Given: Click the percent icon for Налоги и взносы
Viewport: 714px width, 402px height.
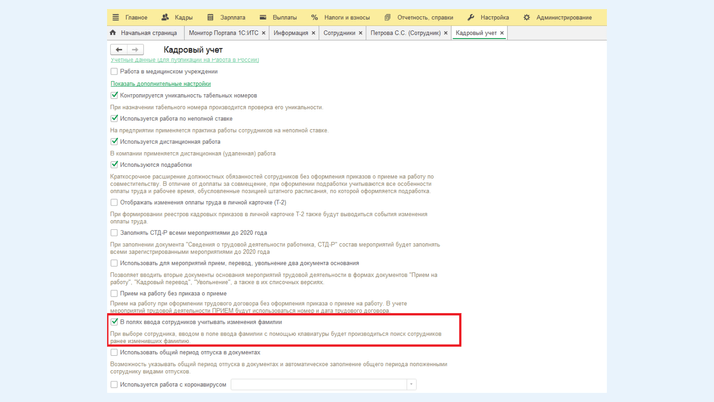Looking at the screenshot, I should [x=314, y=17].
